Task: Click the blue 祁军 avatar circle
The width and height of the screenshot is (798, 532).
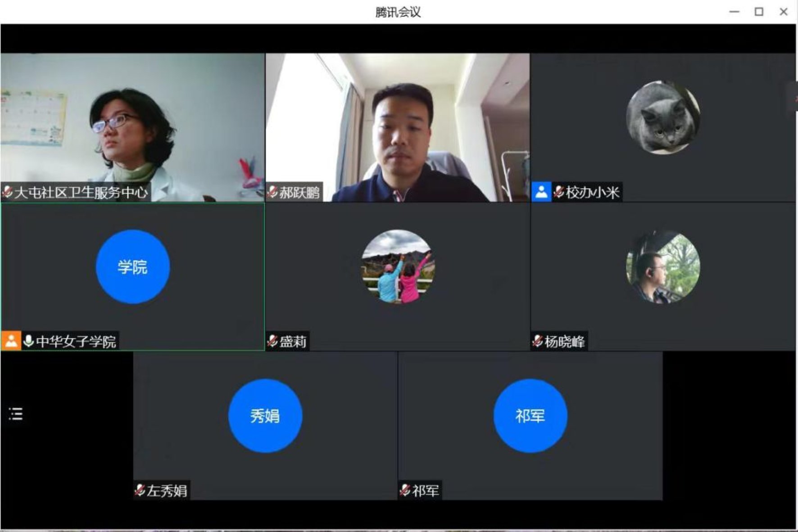Action: (x=530, y=416)
